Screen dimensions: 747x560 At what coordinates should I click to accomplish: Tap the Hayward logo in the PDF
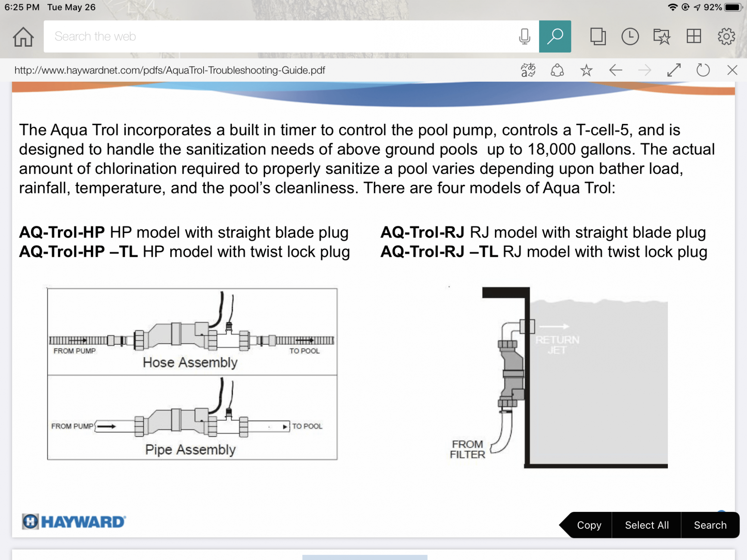point(74,522)
